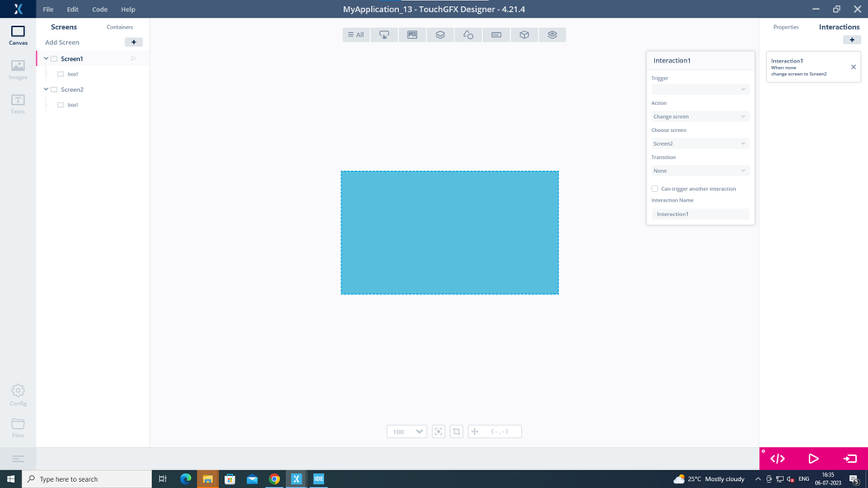868x488 pixels.
Task: Collapse the Screen2 tree node
Action: coord(46,89)
